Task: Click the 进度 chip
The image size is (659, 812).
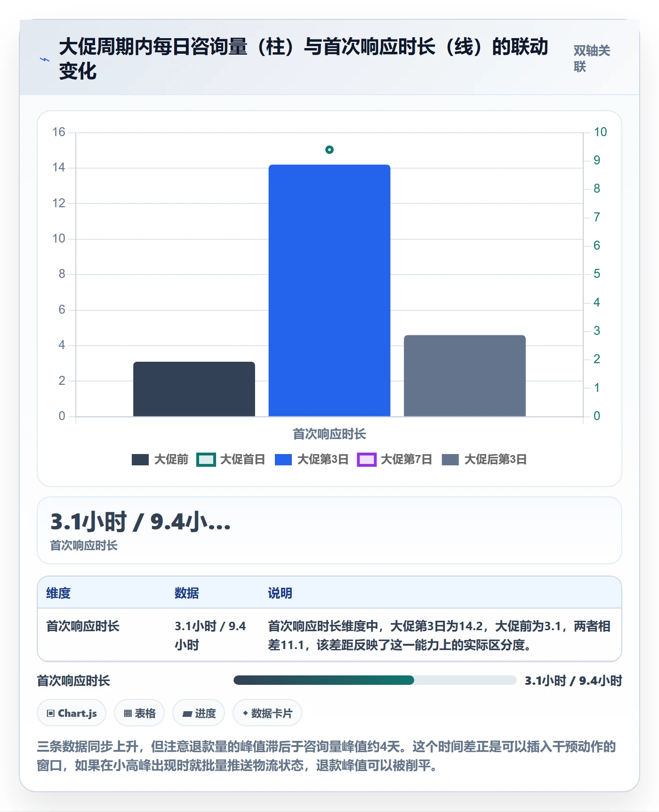Action: (x=199, y=713)
